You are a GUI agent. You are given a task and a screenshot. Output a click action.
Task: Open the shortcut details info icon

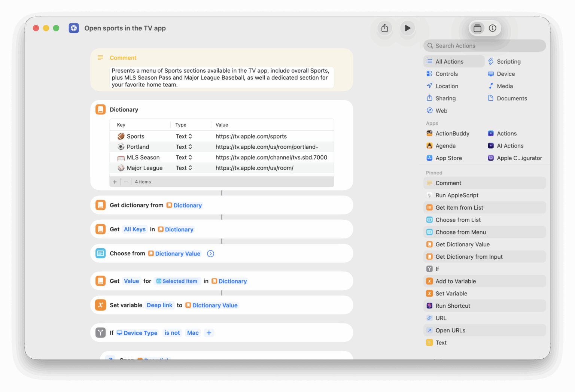click(493, 28)
